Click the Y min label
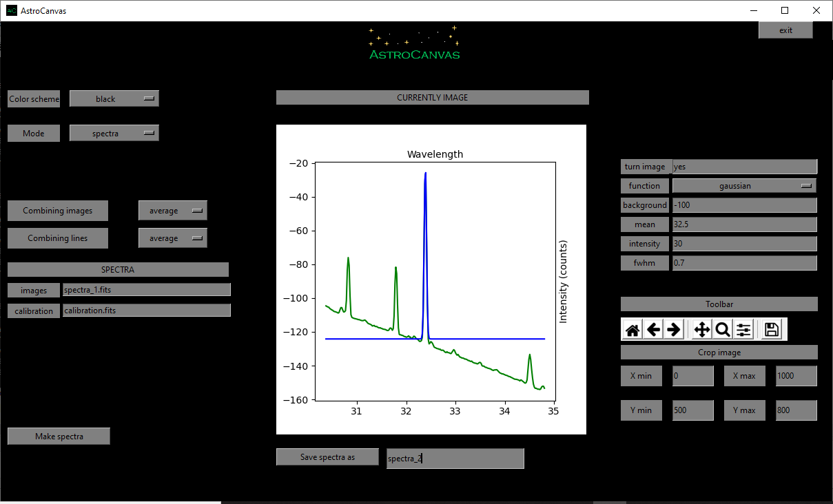Viewport: 833px width, 504px height. (x=641, y=410)
